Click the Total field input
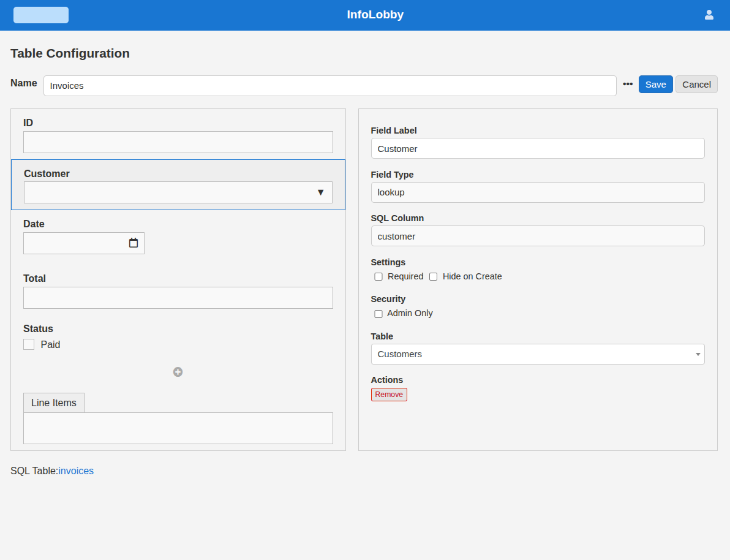This screenshot has height=560, width=730. [x=178, y=298]
